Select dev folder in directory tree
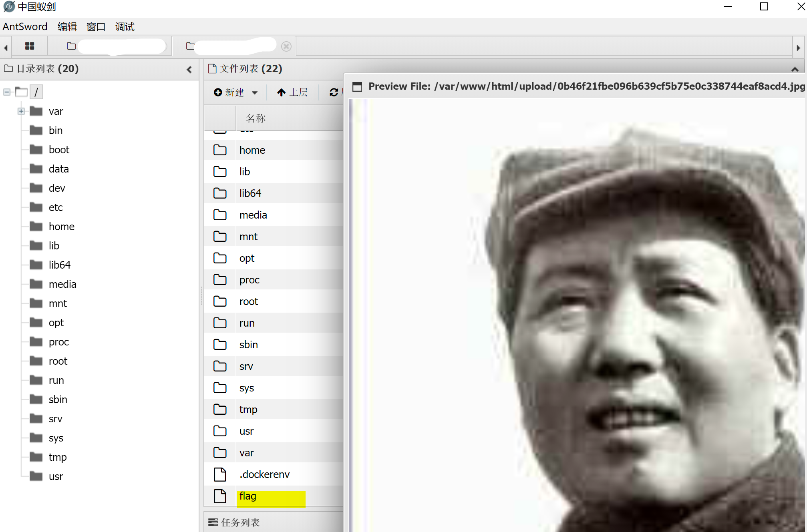The height and width of the screenshot is (532, 807). 57,188
